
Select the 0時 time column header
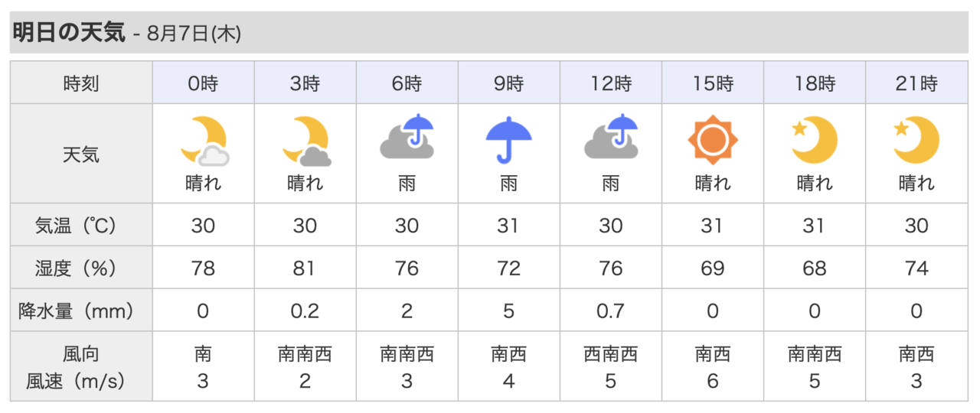204,83
